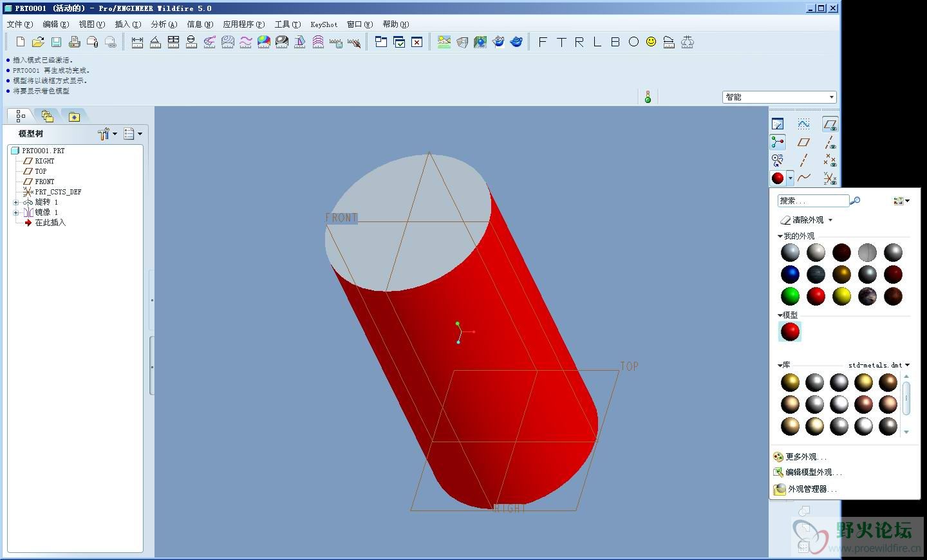The height and width of the screenshot is (560, 927).
Task: Pick the blue sphere appearance swatch
Action: [x=790, y=274]
